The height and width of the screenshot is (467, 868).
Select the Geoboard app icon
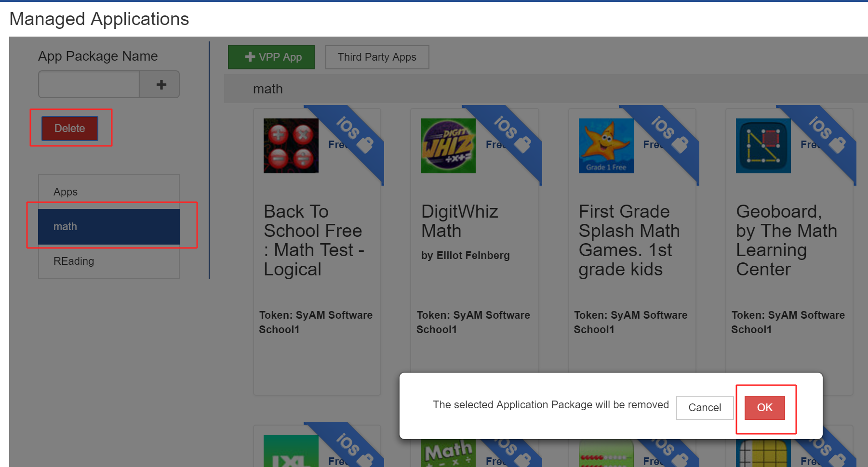pyautogui.click(x=763, y=146)
